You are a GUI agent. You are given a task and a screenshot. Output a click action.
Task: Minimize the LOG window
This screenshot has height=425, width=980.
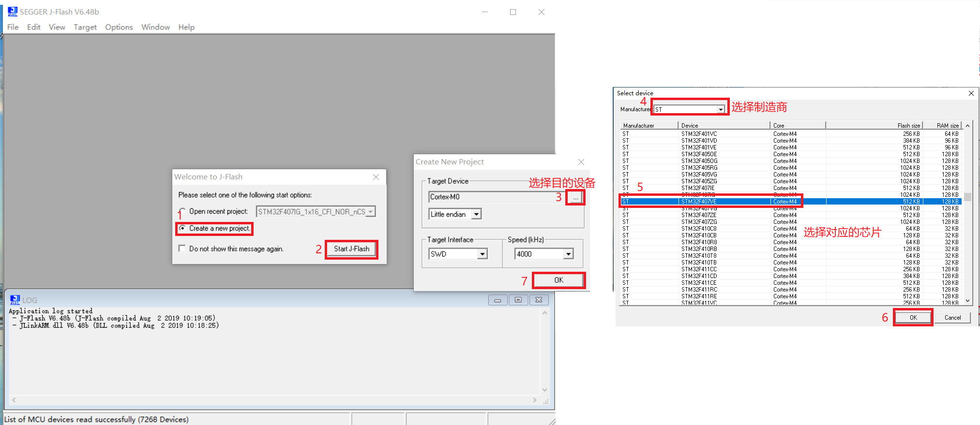pyautogui.click(x=498, y=300)
